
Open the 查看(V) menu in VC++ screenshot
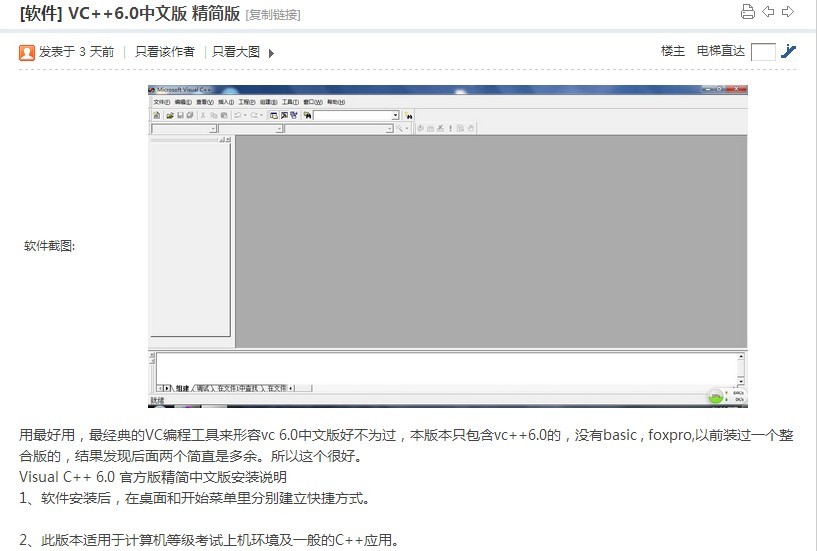[205, 102]
